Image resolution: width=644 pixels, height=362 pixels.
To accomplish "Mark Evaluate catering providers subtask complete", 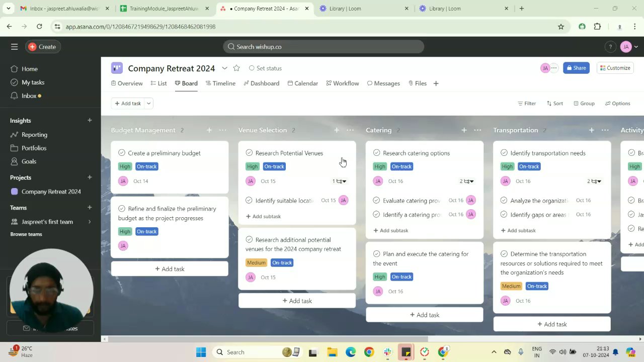I will 376,200.
